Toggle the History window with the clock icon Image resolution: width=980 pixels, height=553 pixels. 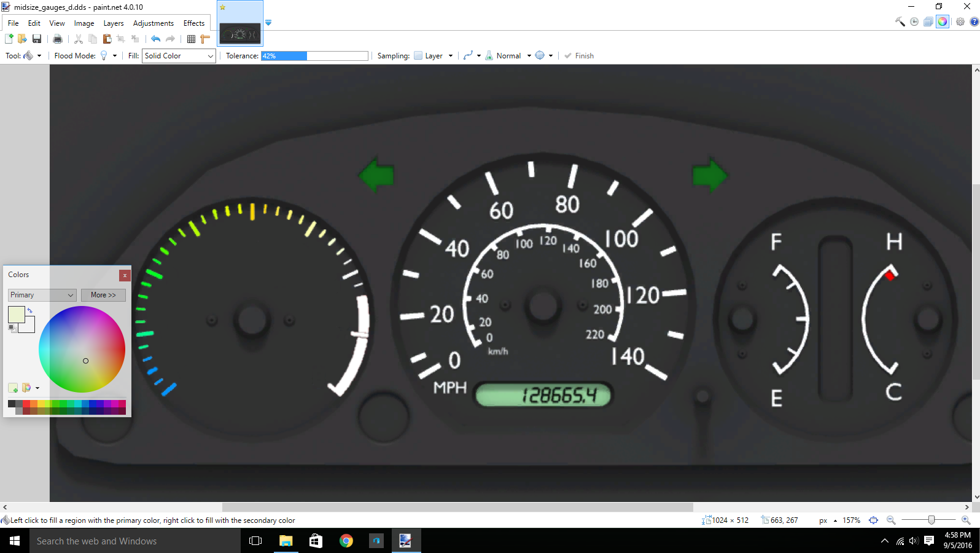click(914, 22)
